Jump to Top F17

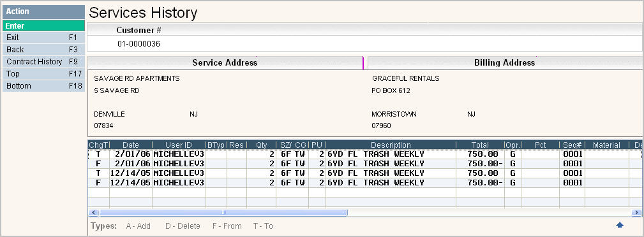[43, 74]
